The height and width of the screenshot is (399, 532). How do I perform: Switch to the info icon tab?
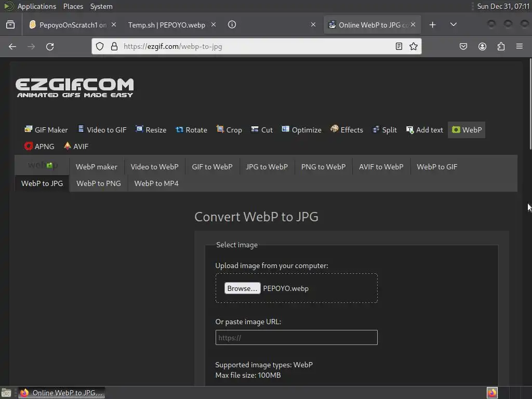tap(232, 25)
